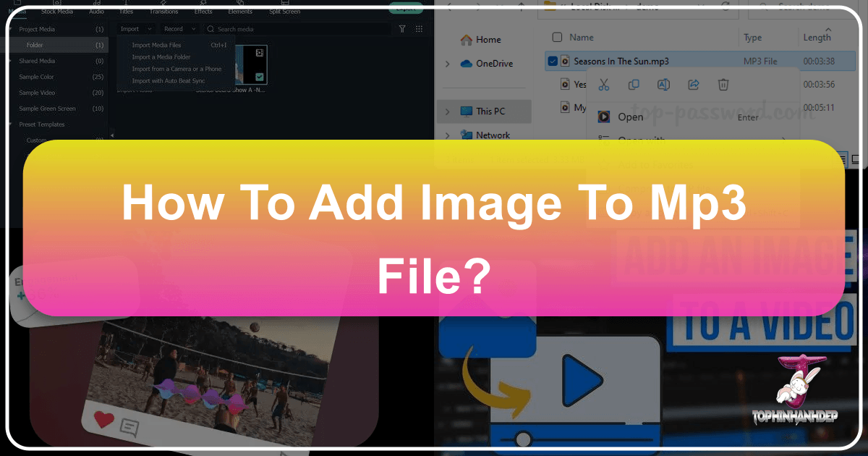Select Open in the context menu
868x456 pixels.
click(630, 117)
